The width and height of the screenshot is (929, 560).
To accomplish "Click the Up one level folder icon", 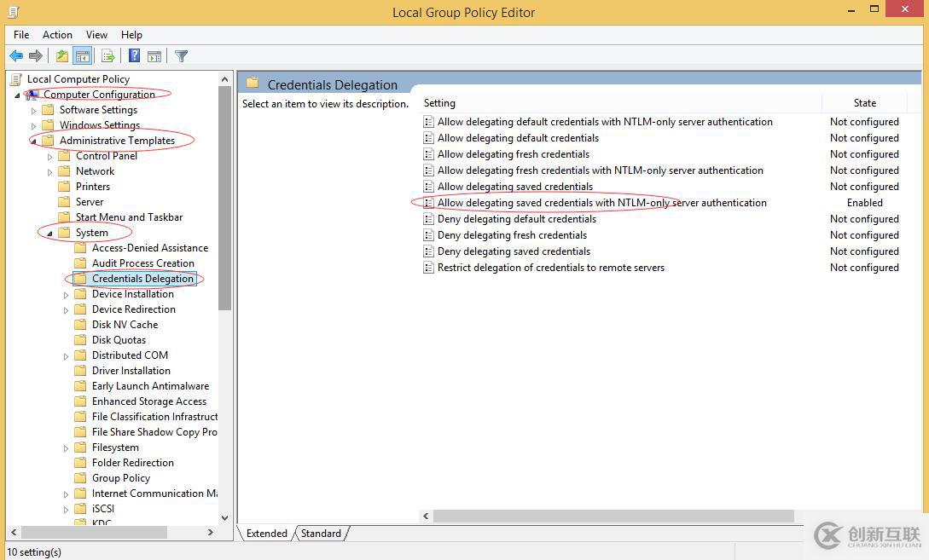I will click(61, 56).
